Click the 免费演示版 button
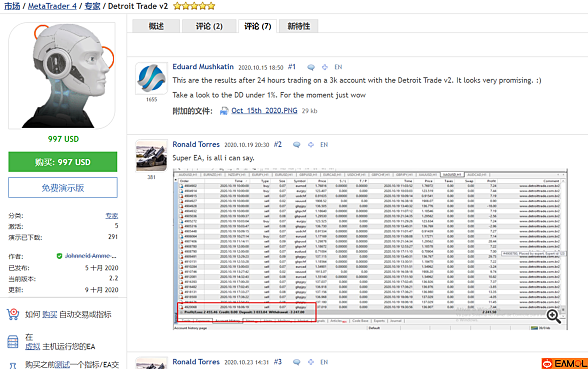The image size is (588, 369). (63, 187)
